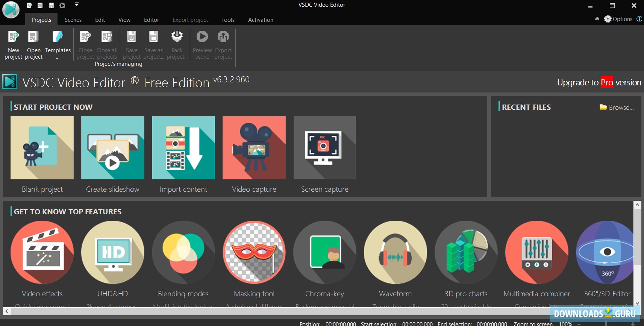
Task: Open the Waveform feature icon
Action: 395,252
